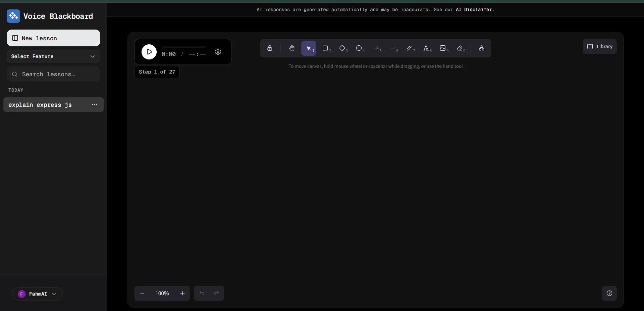Zoom in the canvas
The height and width of the screenshot is (311, 644).
(182, 294)
